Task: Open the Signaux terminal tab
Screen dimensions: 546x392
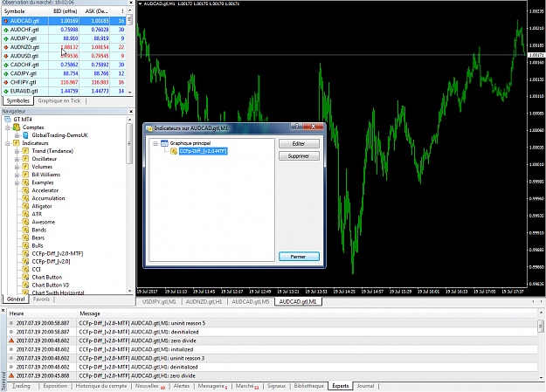Action: tap(276, 386)
